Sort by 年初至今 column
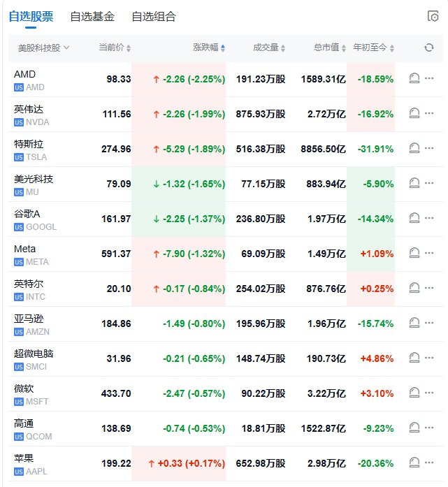Image resolution: width=448 pixels, height=487 pixels. 373,48
